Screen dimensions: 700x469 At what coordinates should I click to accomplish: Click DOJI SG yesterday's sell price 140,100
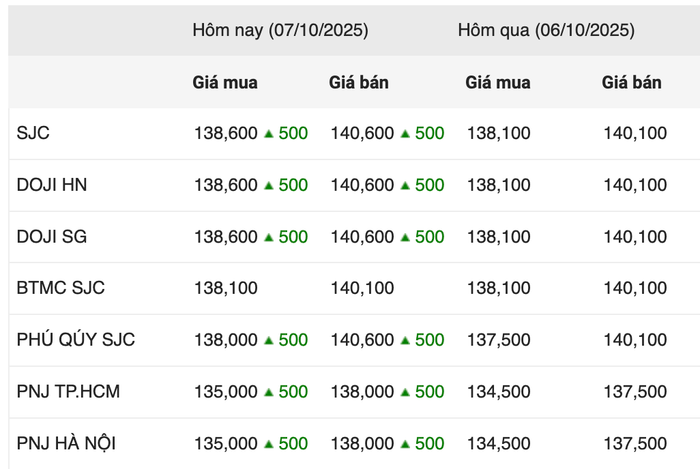click(x=635, y=237)
